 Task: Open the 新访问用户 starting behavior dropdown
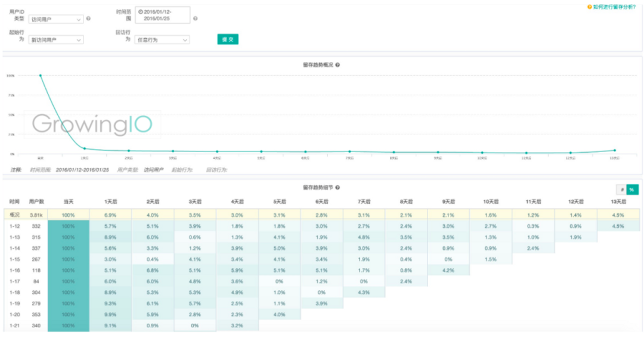56,40
